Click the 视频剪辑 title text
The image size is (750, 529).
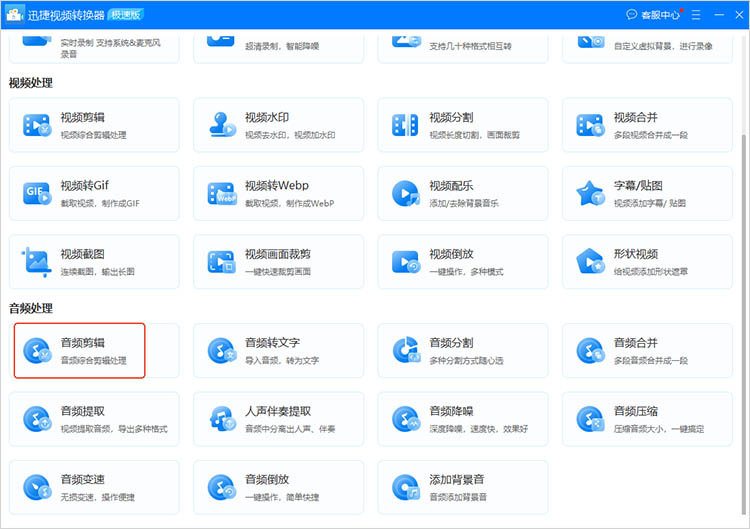tap(82, 117)
